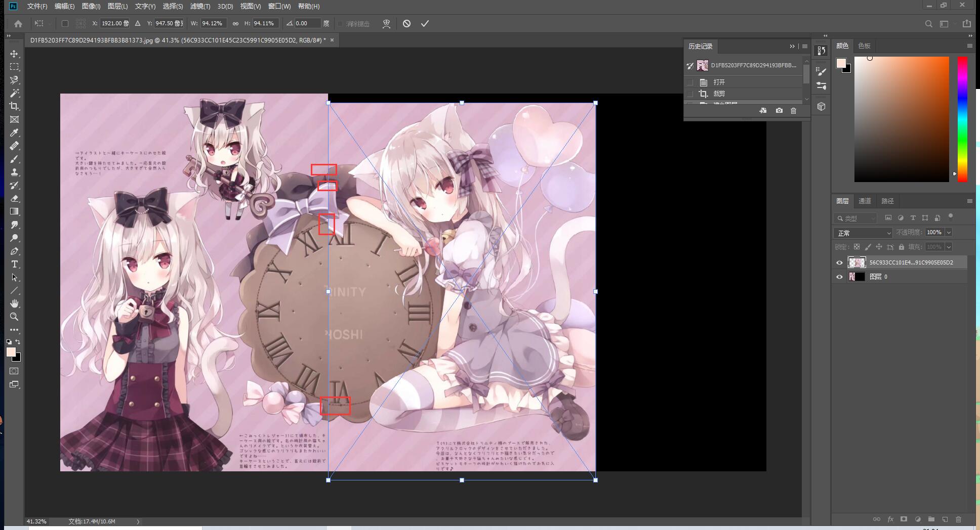Click the toolbox foreground color swatch
Viewport: 980px width, 530px height.
point(11,352)
